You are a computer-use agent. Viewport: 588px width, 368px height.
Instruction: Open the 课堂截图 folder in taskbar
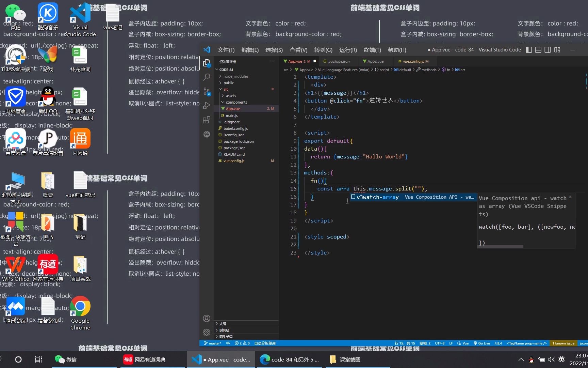tap(357, 359)
